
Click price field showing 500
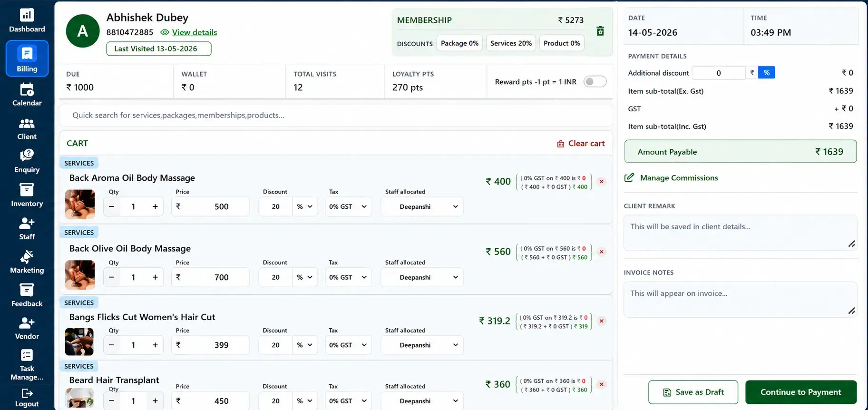[x=210, y=206]
